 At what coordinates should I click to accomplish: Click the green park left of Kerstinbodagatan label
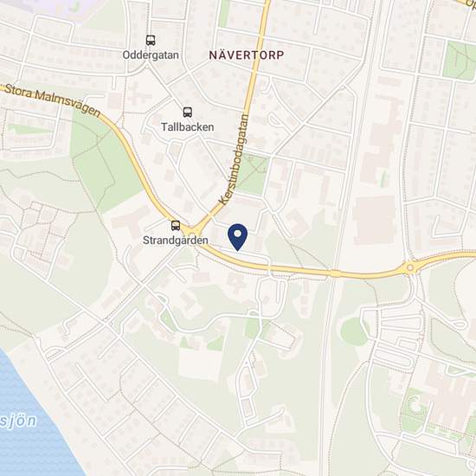click(x=252, y=173)
